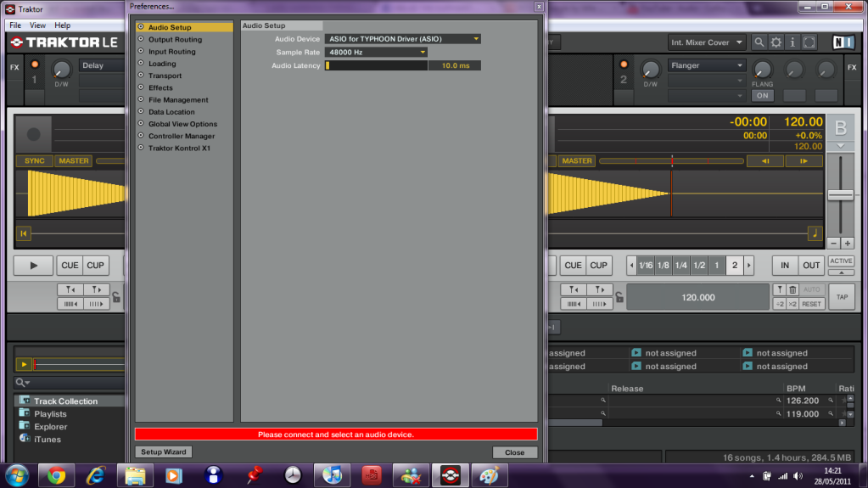Image resolution: width=868 pixels, height=488 pixels.
Task: Open Google Chrome from the taskbar
Action: tap(57, 474)
